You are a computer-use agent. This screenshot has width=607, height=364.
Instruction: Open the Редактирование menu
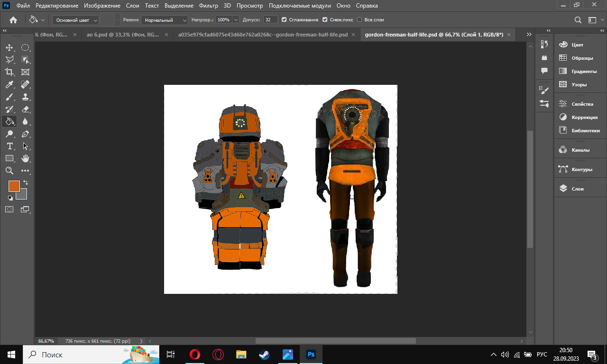pos(57,6)
